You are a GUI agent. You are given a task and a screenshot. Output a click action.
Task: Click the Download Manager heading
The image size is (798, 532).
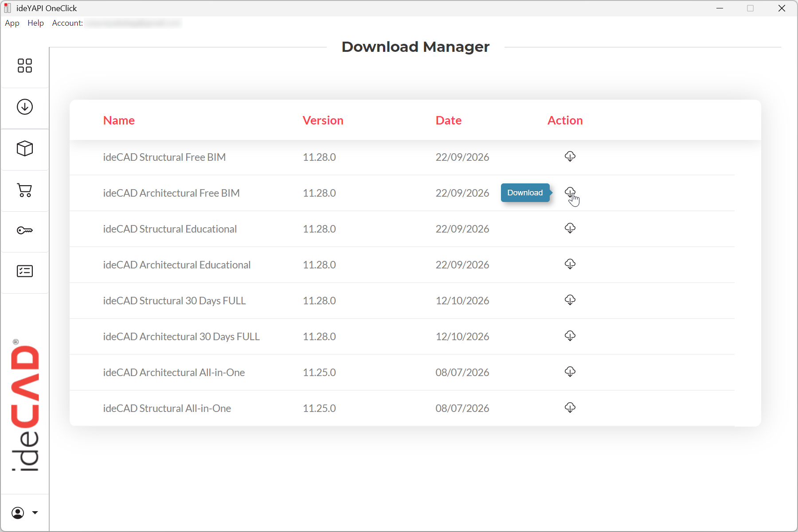415,47
